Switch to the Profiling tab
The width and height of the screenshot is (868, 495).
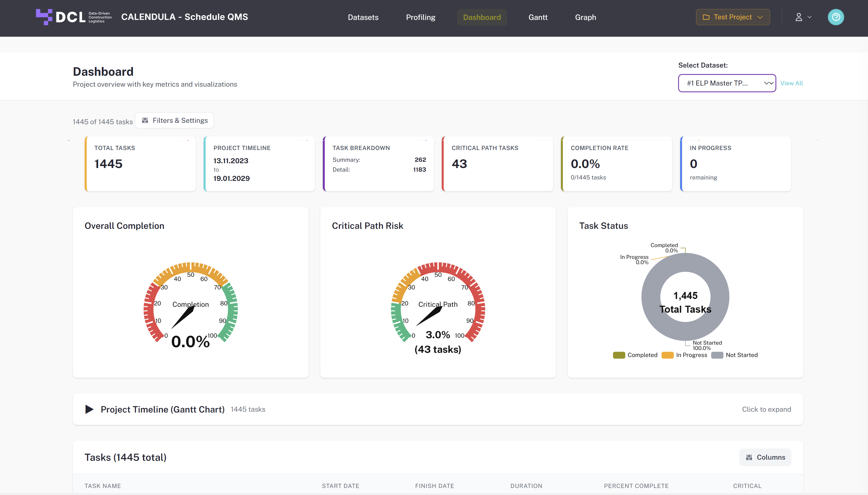(x=420, y=17)
